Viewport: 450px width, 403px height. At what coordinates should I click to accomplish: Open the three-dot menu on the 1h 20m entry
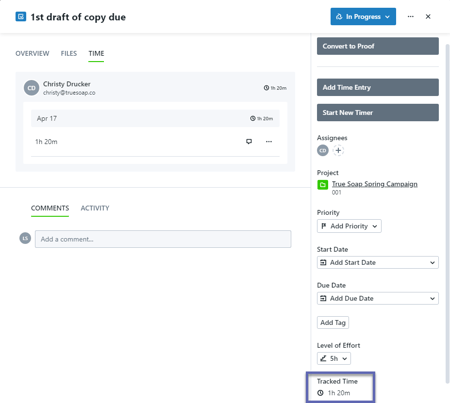click(269, 142)
